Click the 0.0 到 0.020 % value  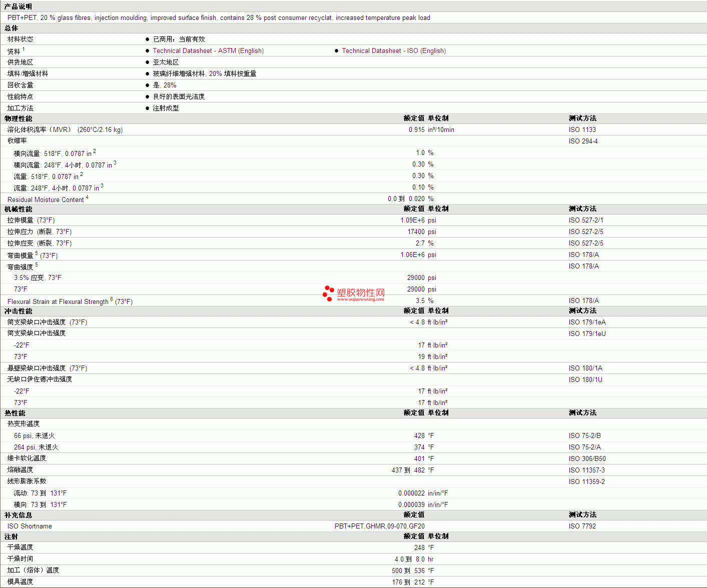411,198
